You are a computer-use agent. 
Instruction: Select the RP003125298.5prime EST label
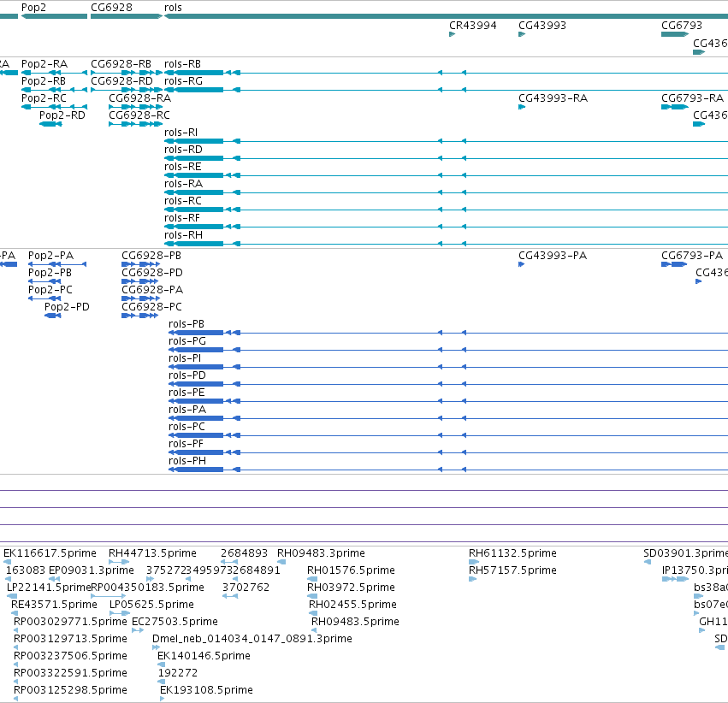[x=70, y=690]
